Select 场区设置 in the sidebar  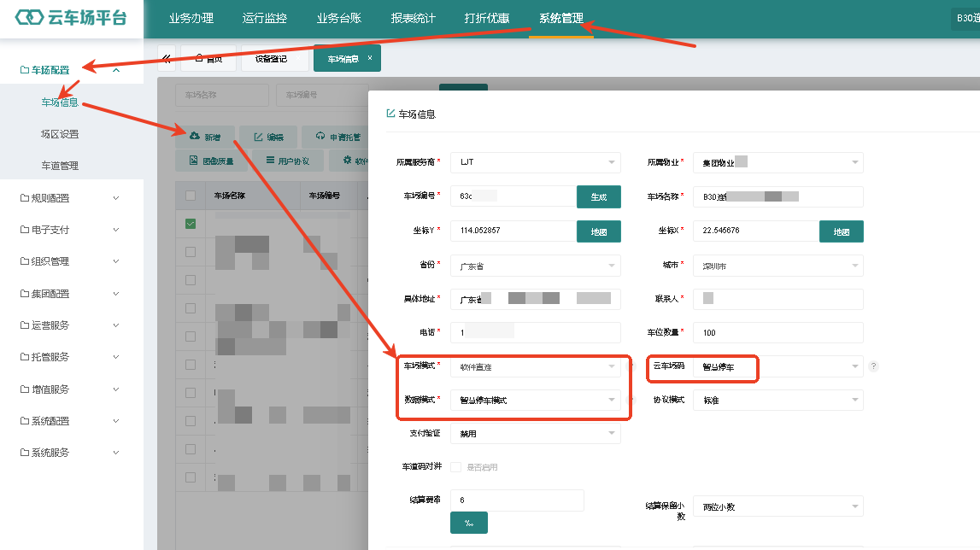(59, 134)
